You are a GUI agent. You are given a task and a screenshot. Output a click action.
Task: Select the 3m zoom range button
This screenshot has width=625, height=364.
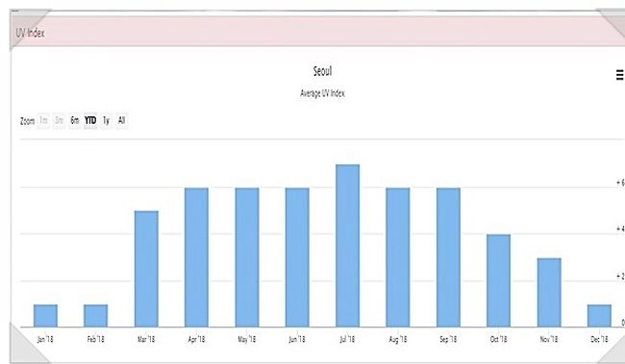[59, 120]
